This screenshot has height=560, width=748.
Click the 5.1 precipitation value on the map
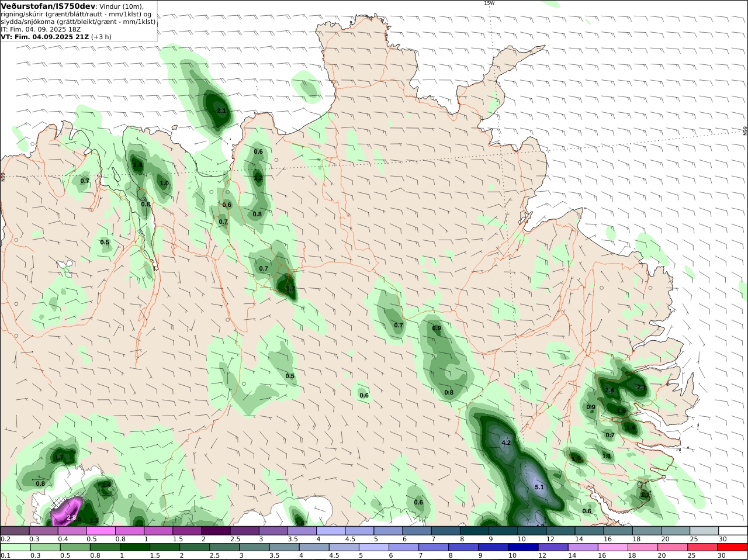539,487
